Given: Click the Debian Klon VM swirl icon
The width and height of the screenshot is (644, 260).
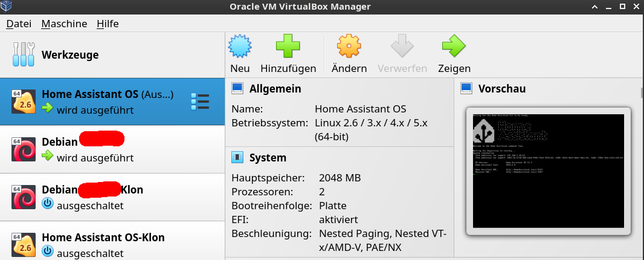Looking at the screenshot, I should (23, 198).
